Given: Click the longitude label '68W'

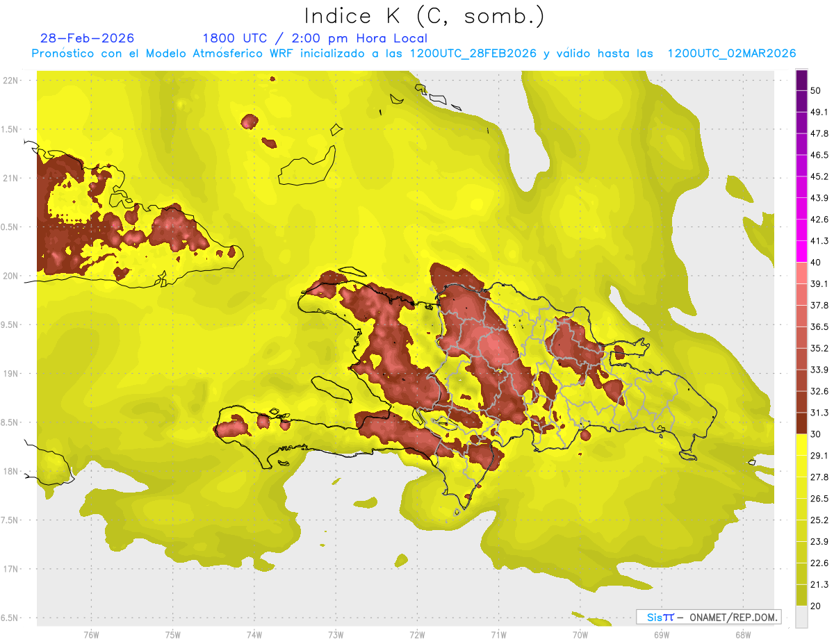Looking at the screenshot, I should [x=742, y=634].
